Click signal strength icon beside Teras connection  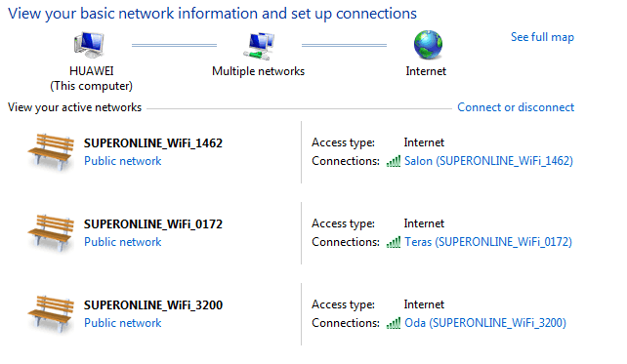coord(394,242)
